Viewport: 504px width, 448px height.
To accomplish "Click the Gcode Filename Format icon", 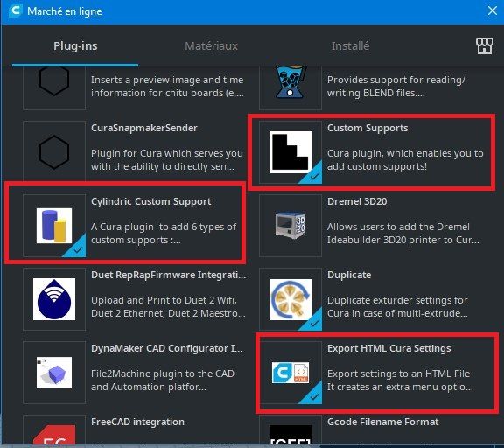I will [290, 435].
